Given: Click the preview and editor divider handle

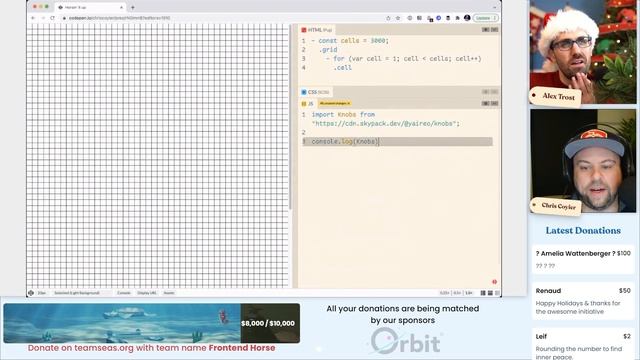Looking at the screenshot, I should pos(295,156).
